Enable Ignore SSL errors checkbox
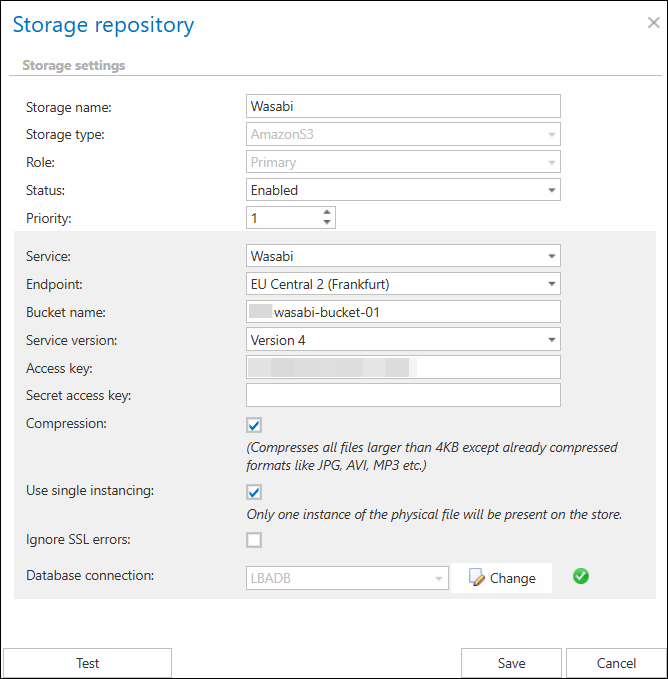Viewport: 668px width, 679px height. click(x=254, y=540)
